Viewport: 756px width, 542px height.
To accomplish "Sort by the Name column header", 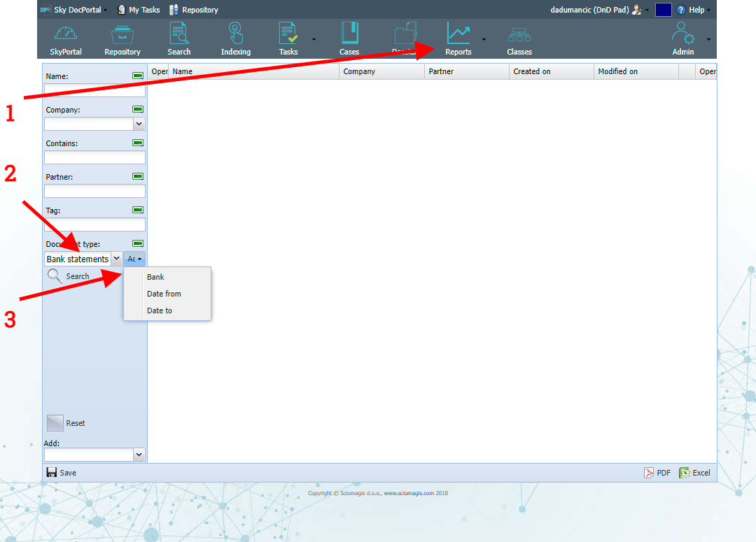I will [x=254, y=71].
